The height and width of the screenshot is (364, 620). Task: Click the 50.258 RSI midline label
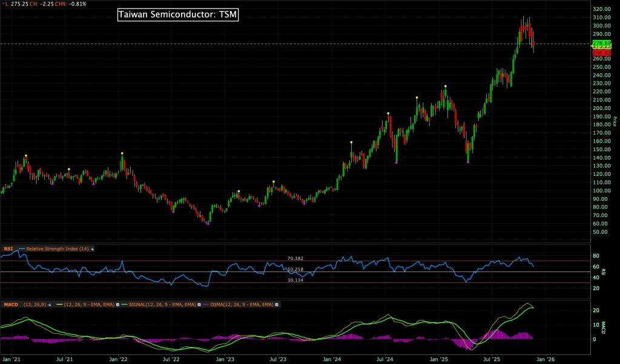click(x=295, y=269)
